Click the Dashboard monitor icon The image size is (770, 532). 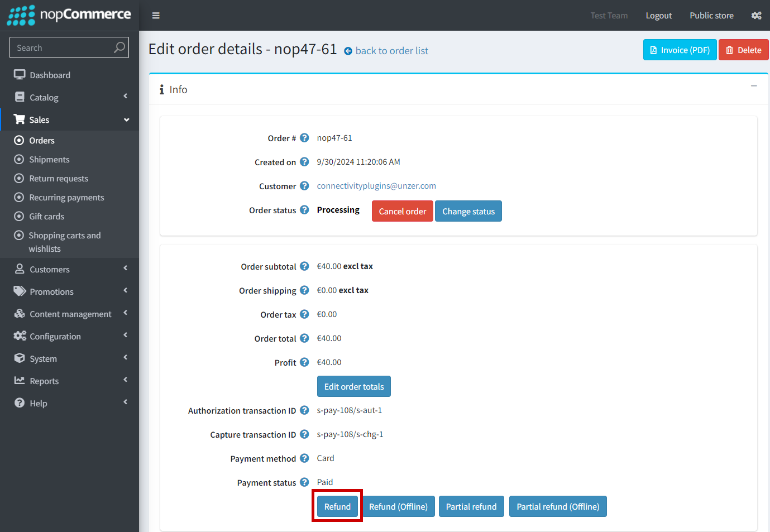[20, 75]
